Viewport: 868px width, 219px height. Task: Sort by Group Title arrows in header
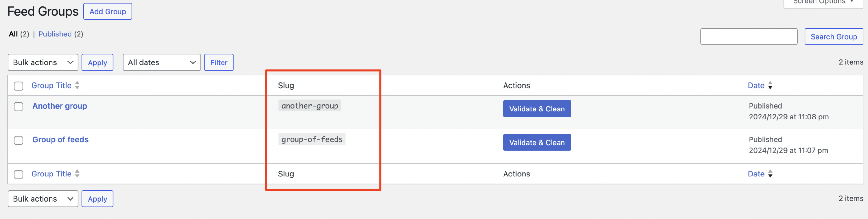pos(77,85)
